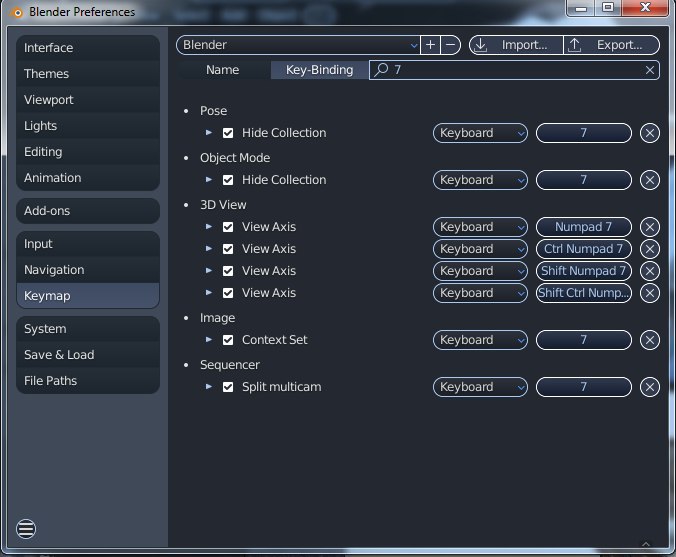Open Keyboard dropdown for Context Set

click(480, 340)
